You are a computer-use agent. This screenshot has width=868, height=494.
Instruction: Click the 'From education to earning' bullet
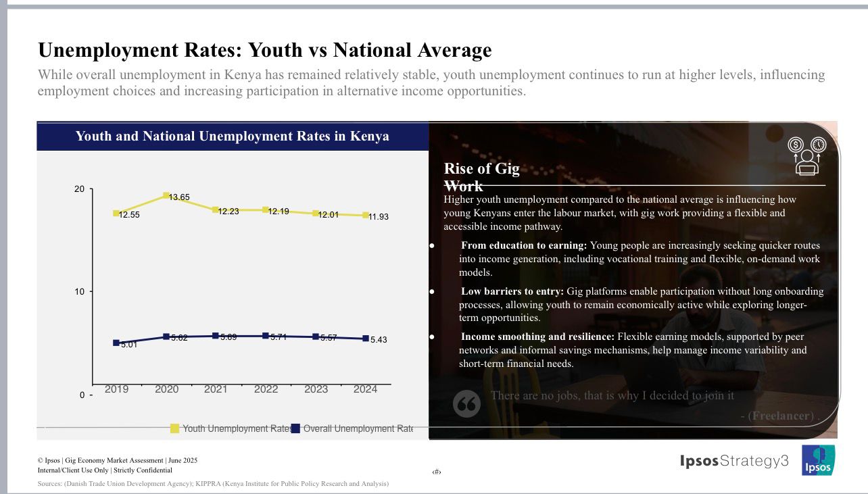pyautogui.click(x=525, y=245)
